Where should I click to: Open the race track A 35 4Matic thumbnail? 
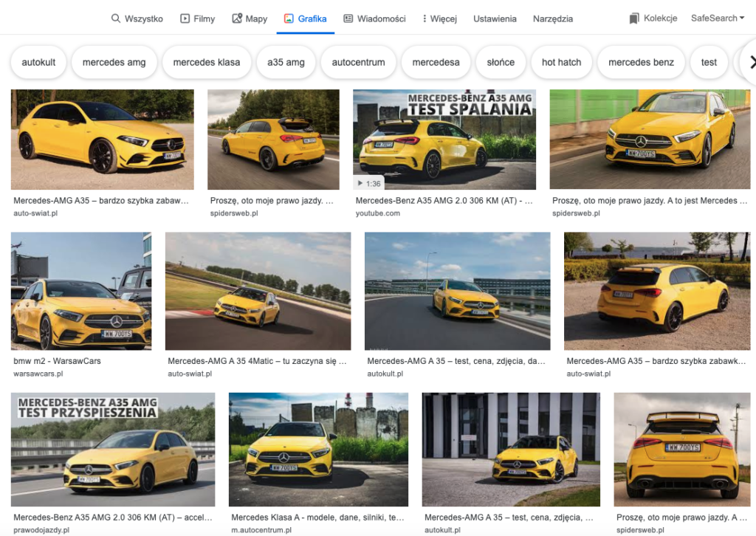click(x=258, y=291)
